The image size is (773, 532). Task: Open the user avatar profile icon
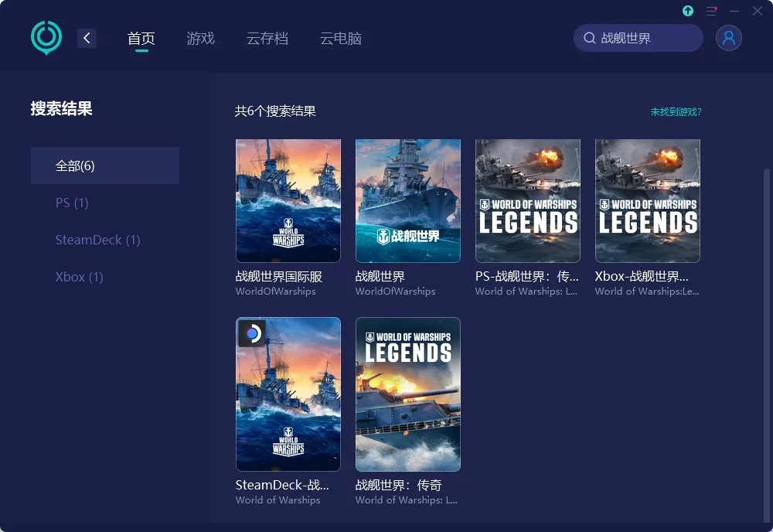(x=728, y=37)
